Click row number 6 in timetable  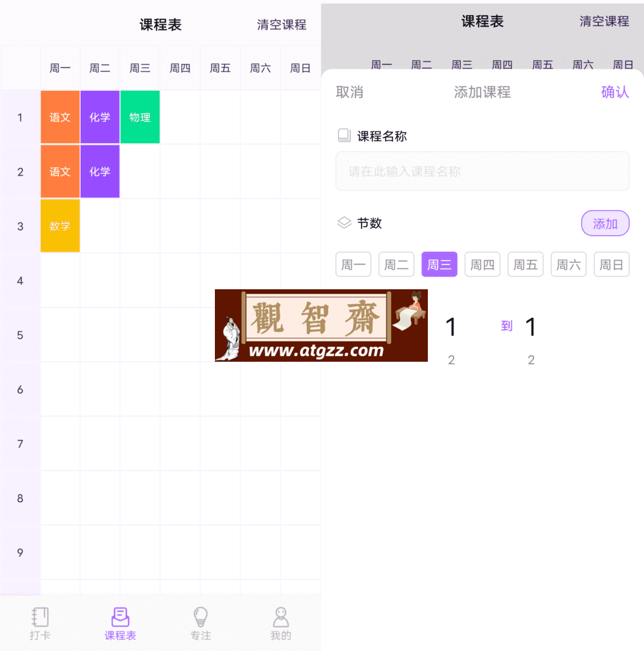point(20,390)
